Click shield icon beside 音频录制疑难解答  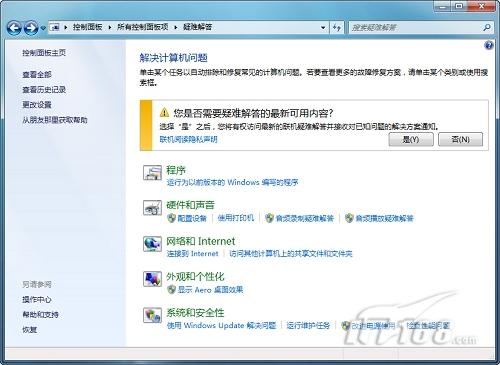(269, 218)
